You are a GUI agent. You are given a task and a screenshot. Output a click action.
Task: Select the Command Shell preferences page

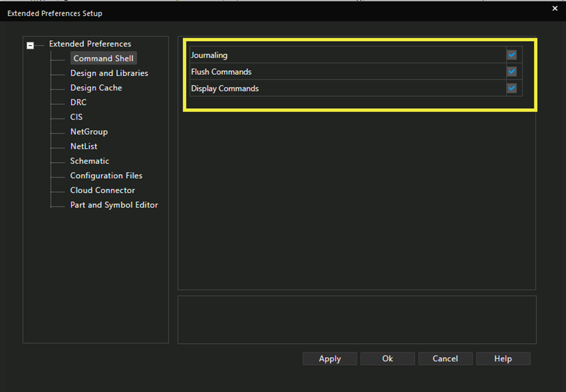(x=103, y=58)
